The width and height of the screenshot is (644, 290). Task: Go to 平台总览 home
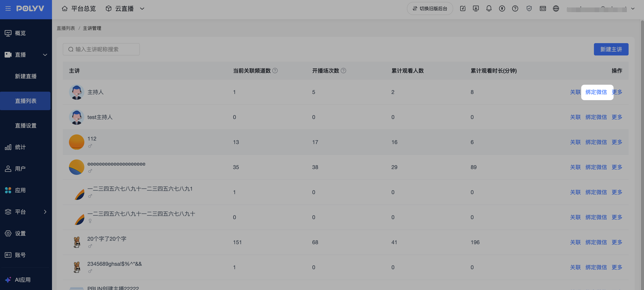tap(79, 9)
